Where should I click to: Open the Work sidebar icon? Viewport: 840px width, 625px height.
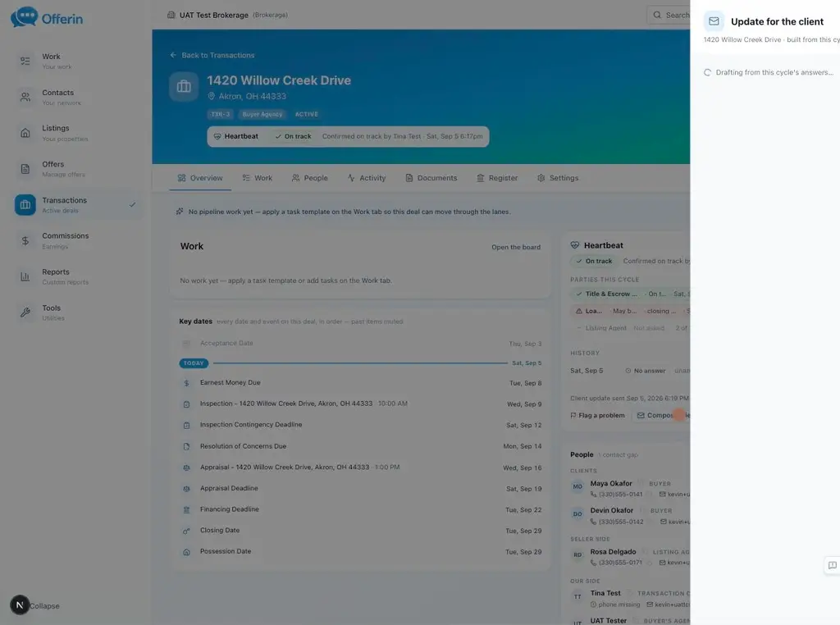[25, 61]
